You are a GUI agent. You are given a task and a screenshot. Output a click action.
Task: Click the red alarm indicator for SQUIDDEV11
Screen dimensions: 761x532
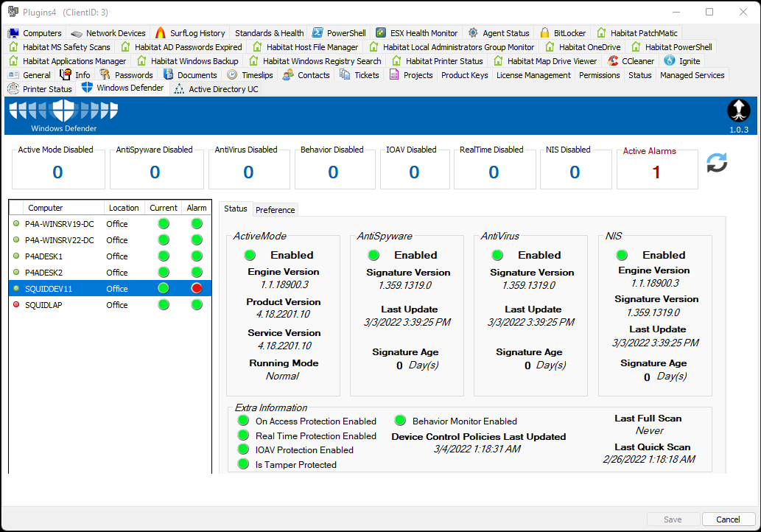click(197, 288)
